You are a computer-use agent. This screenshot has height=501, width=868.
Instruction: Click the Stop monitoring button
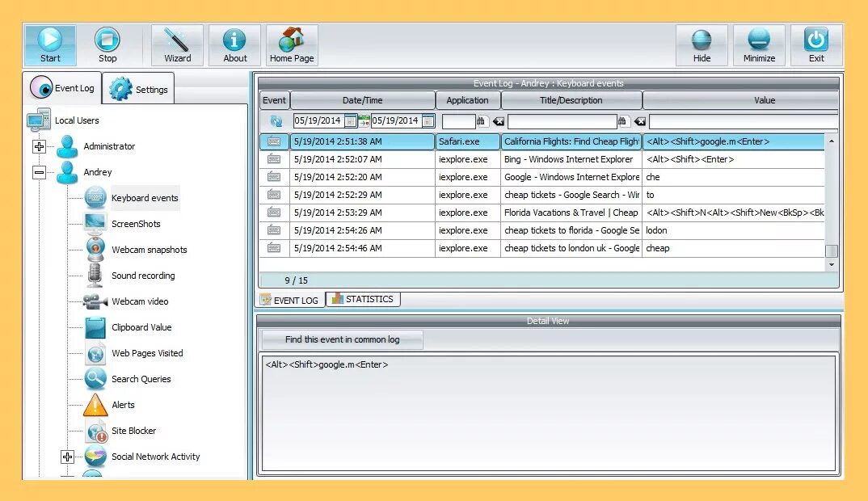coord(107,45)
